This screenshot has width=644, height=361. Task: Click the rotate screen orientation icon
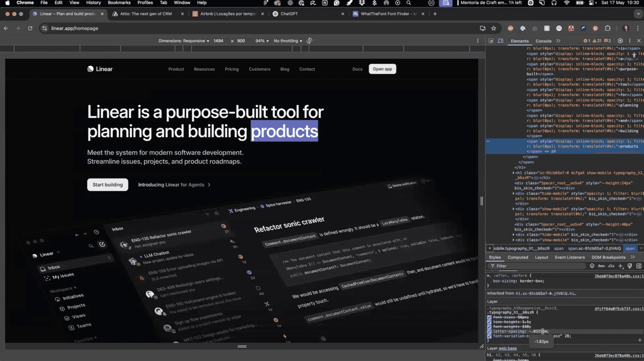click(309, 41)
